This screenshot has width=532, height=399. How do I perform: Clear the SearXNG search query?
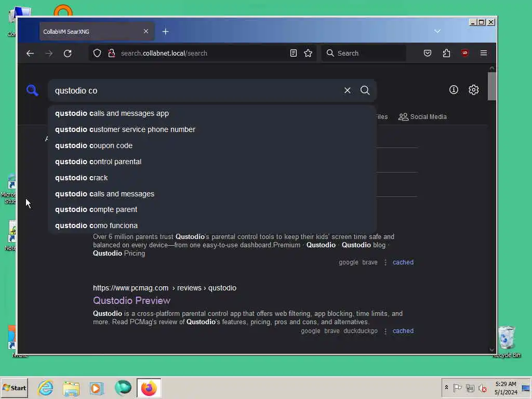pyautogui.click(x=348, y=90)
